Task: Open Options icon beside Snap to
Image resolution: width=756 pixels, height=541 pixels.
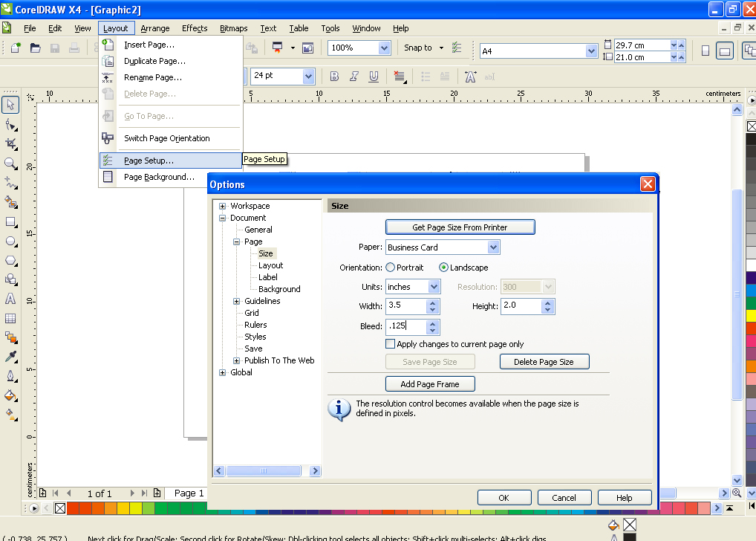Action: pos(457,48)
